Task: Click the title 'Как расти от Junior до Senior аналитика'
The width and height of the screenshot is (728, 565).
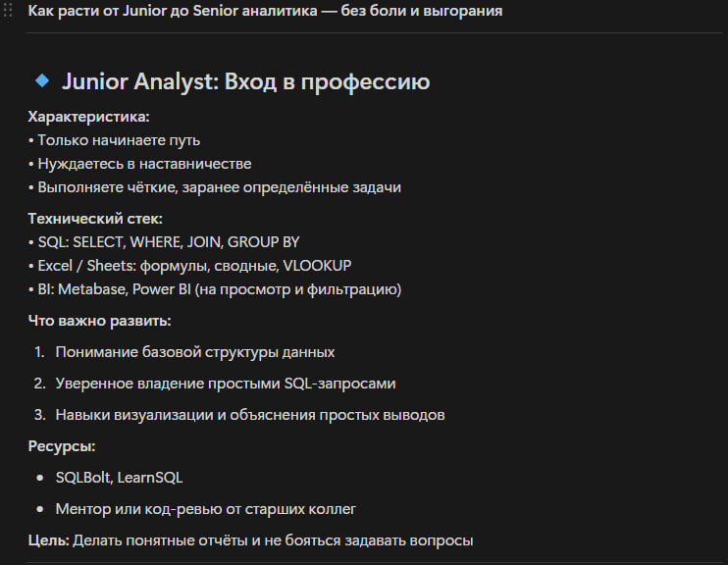Action: [173, 10]
